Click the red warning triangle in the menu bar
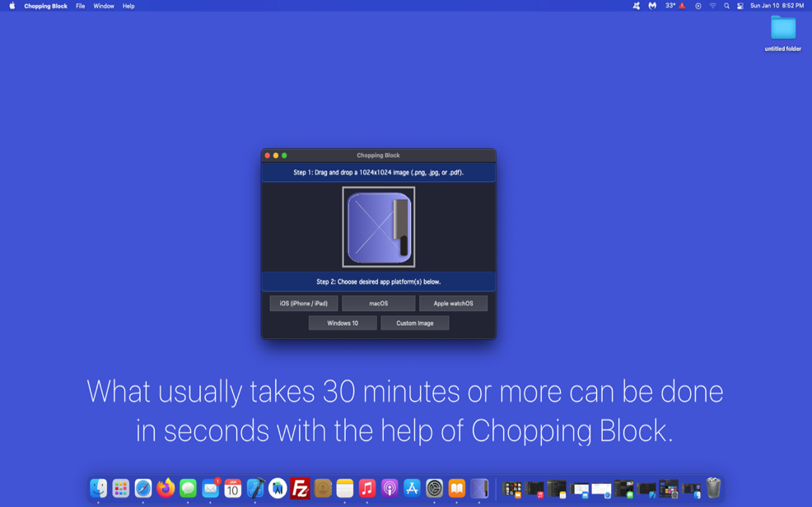The image size is (812, 507). [x=682, y=6]
